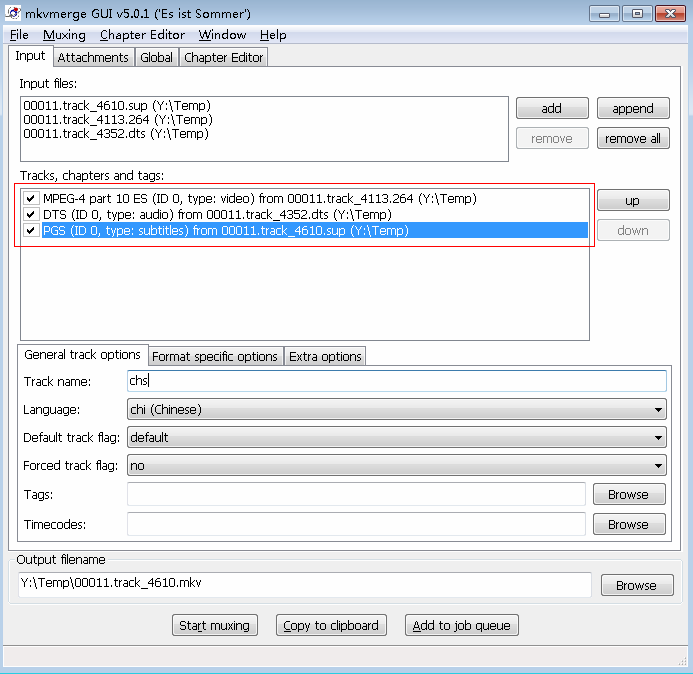Move selected track with up button
Image resolution: width=693 pixels, height=674 pixels.
633,200
